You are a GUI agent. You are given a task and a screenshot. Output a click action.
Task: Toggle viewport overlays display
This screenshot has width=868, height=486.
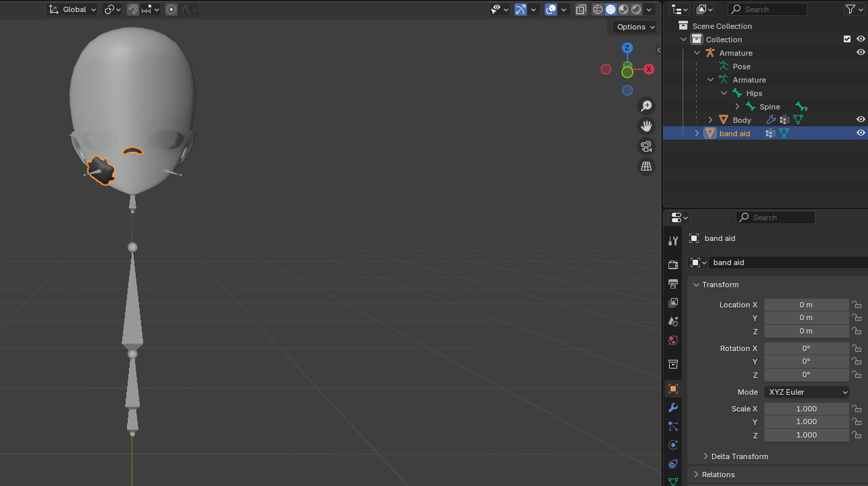(x=551, y=9)
